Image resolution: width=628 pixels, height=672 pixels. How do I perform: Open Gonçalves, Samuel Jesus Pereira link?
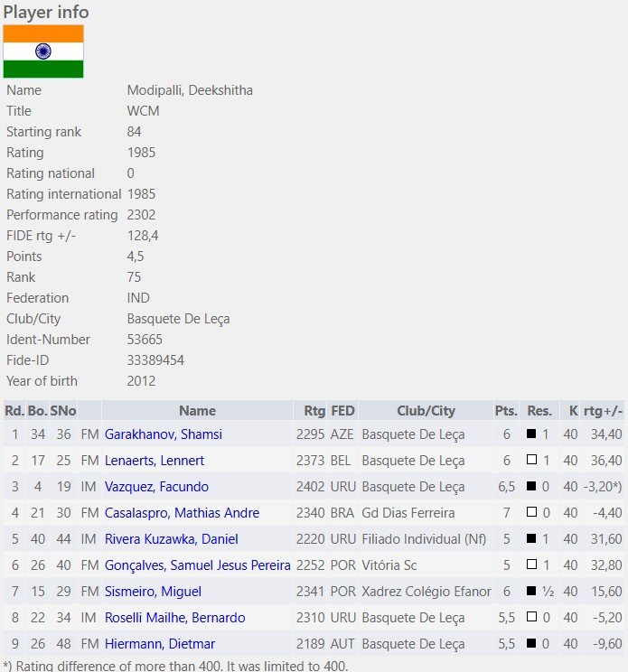198,565
